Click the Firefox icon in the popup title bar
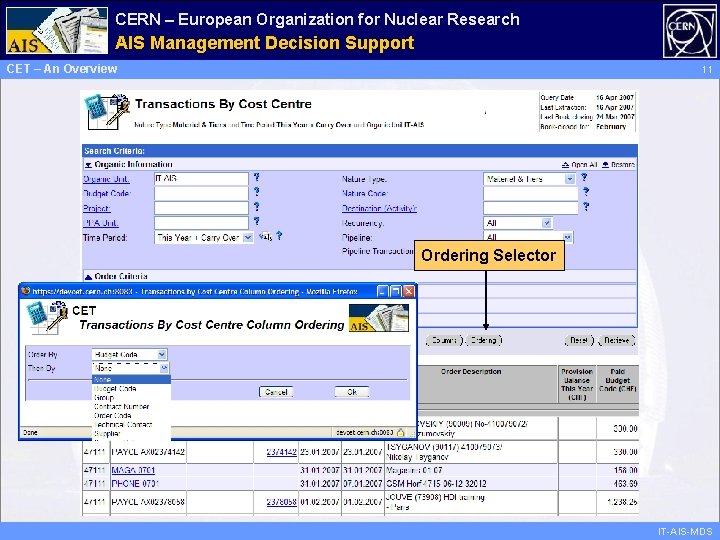Image resolution: width=720 pixels, height=540 pixels. click(26, 291)
